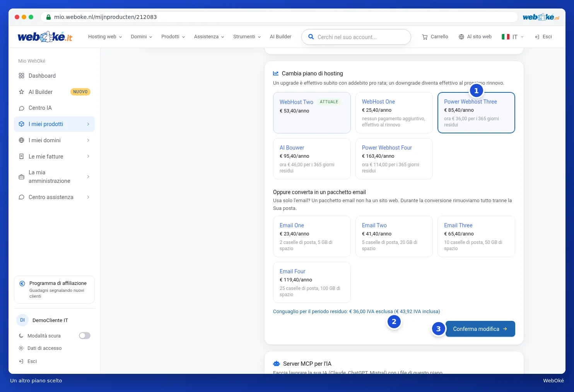Open AI Builder in top navigation
This screenshot has height=392, width=574.
(280, 37)
